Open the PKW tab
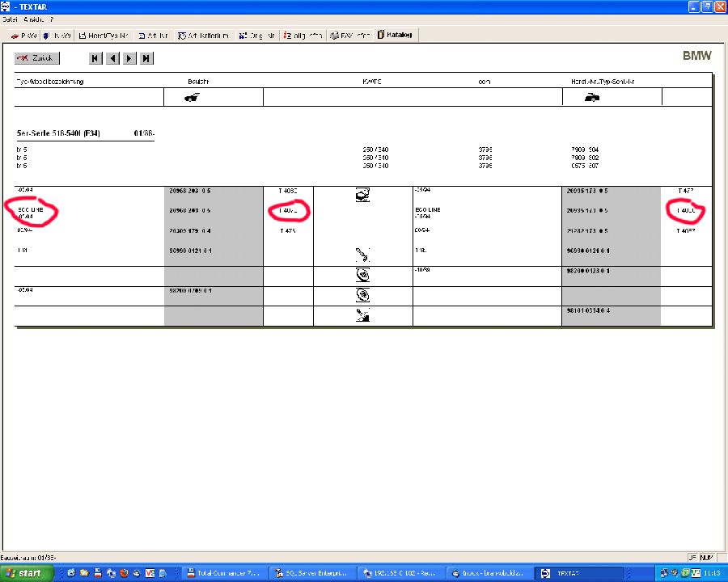 (23, 36)
